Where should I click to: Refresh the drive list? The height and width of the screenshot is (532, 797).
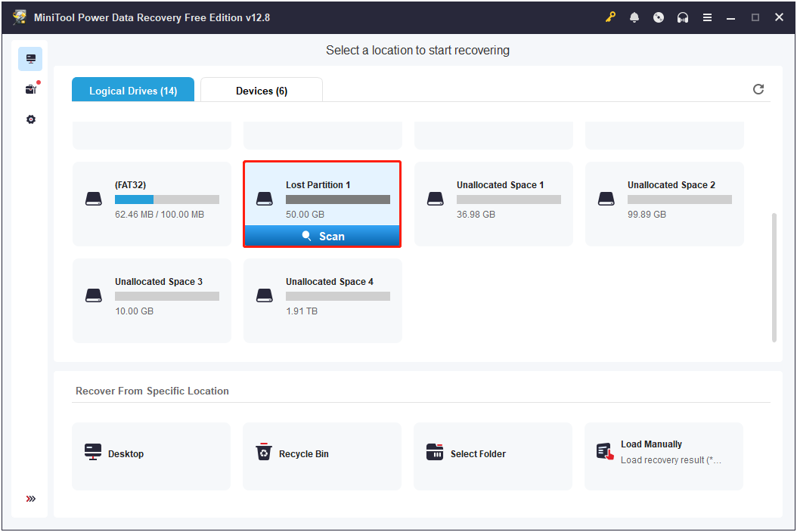pos(758,88)
